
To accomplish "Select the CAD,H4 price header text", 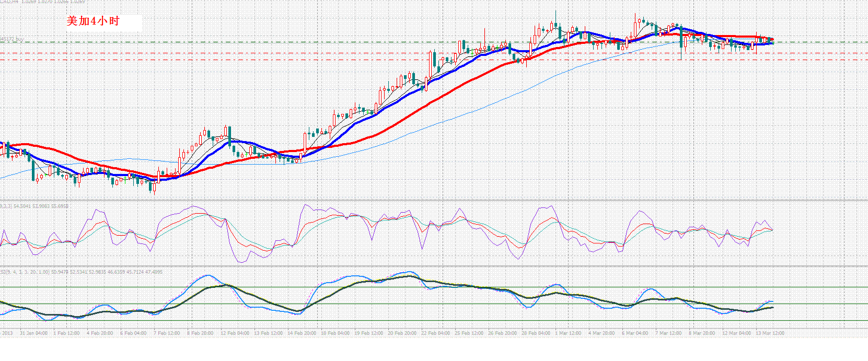I will tap(42, 2).
